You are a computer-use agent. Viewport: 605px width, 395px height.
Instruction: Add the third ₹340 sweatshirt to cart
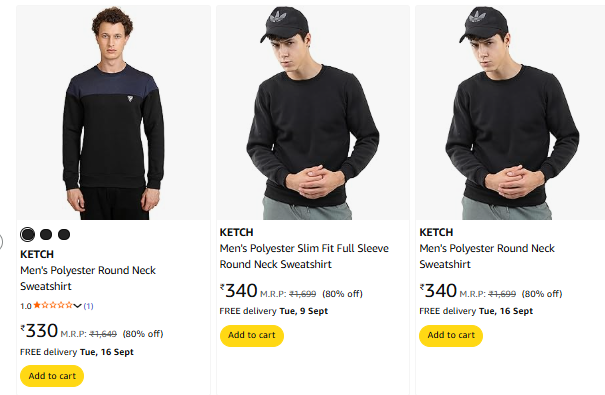point(451,336)
